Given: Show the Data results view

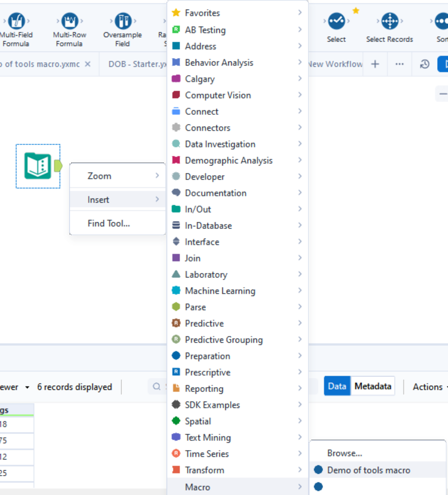Looking at the screenshot, I should (x=337, y=386).
